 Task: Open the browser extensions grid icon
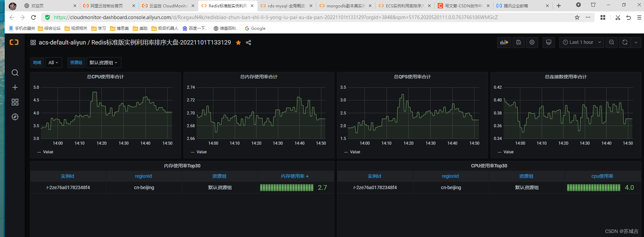[x=603, y=17]
